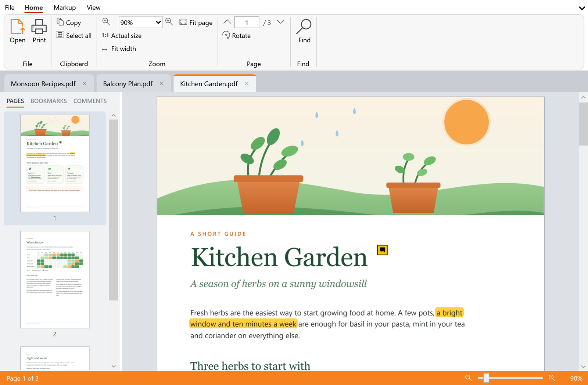Go to the previous page
Screen dimensions: 588x385
tap(227, 22)
